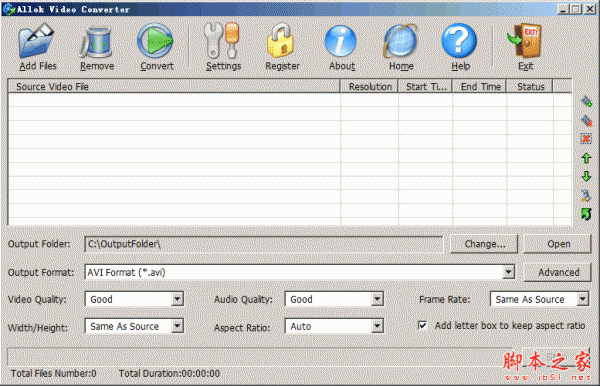Click the Source Video File column header
Viewport: 600px width, 386px height.
tap(174, 86)
